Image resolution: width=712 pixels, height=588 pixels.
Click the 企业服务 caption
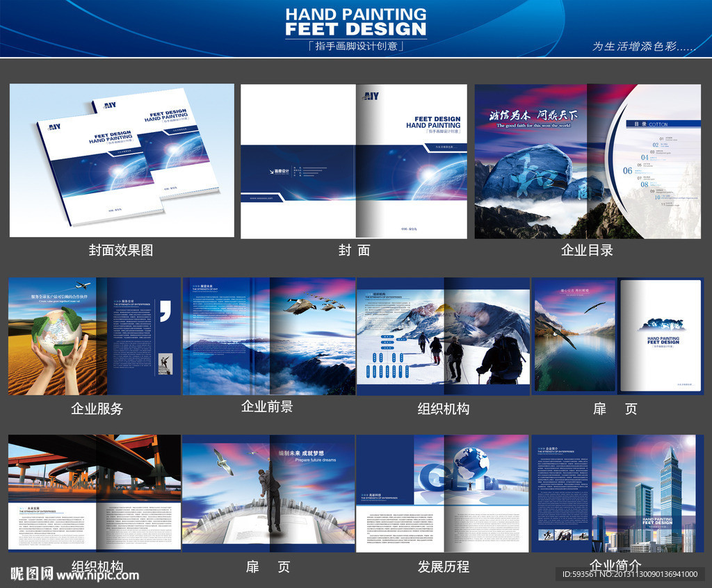point(97,409)
